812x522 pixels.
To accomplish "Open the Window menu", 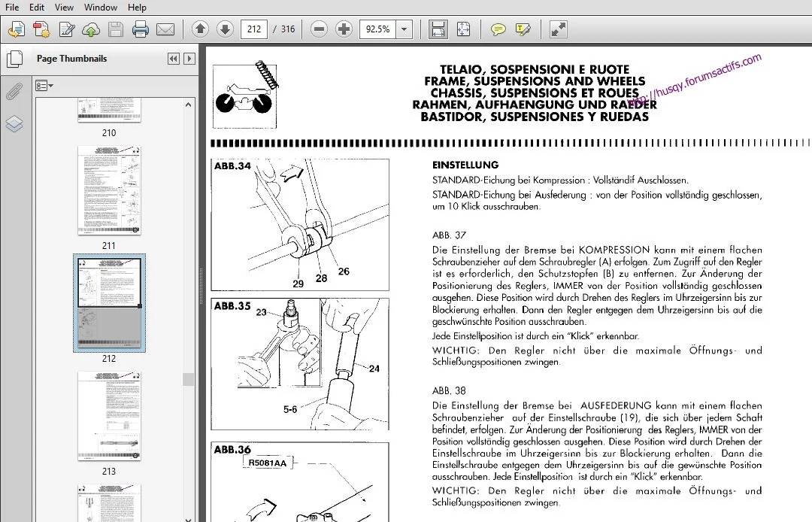I will pyautogui.click(x=101, y=8).
